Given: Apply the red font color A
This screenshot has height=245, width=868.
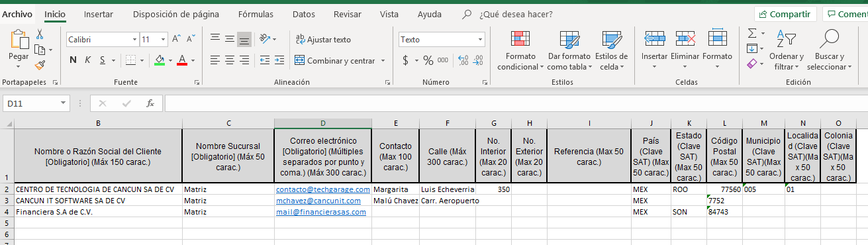Looking at the screenshot, I should tap(182, 60).
